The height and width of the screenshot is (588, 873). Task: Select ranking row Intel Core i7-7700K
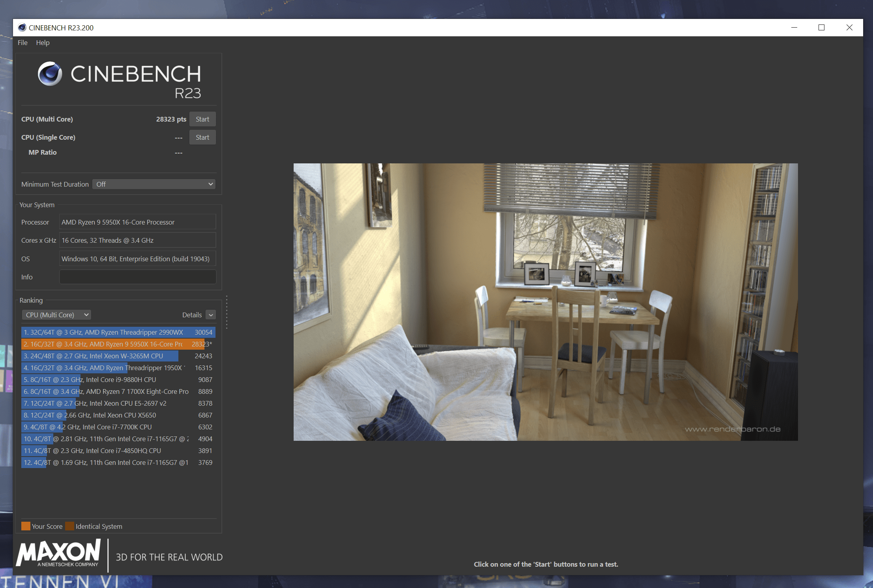[118, 427]
